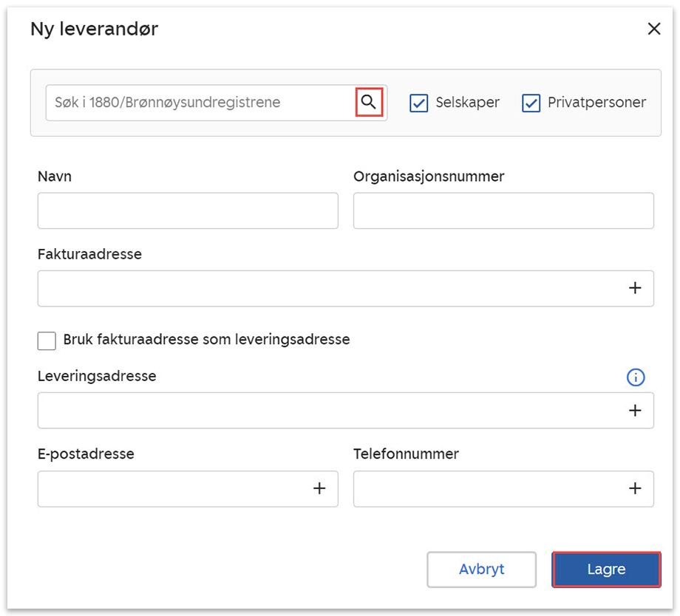Enable Bruk fakturaadresse som leveringsadresse checkbox
The height and width of the screenshot is (616, 680).
pyautogui.click(x=47, y=340)
